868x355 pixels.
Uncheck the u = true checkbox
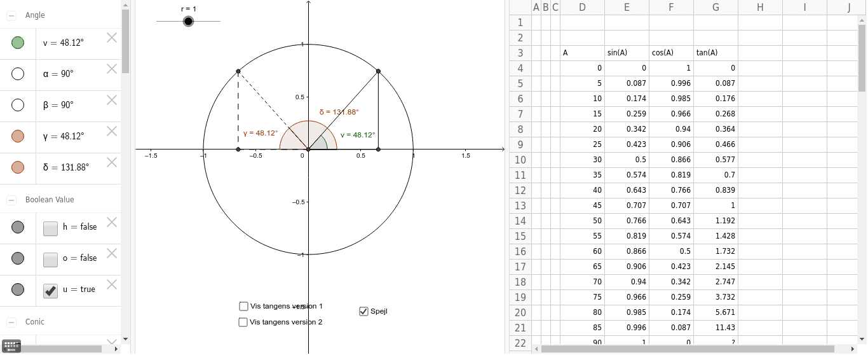pos(51,291)
